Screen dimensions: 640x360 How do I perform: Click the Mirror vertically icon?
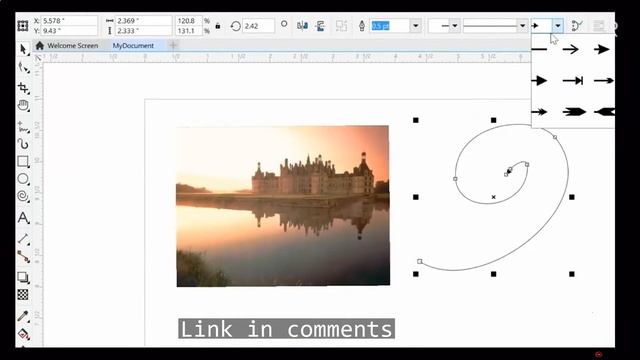(320, 26)
